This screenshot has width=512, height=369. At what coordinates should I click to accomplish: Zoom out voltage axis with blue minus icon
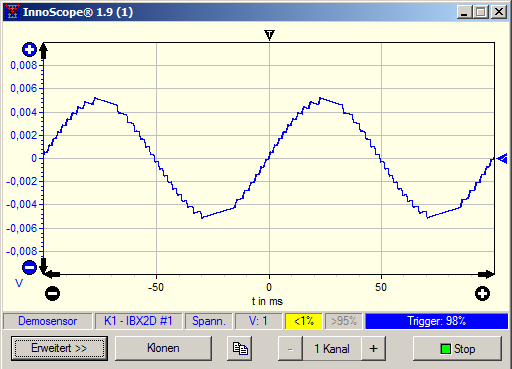pyautogui.click(x=29, y=267)
